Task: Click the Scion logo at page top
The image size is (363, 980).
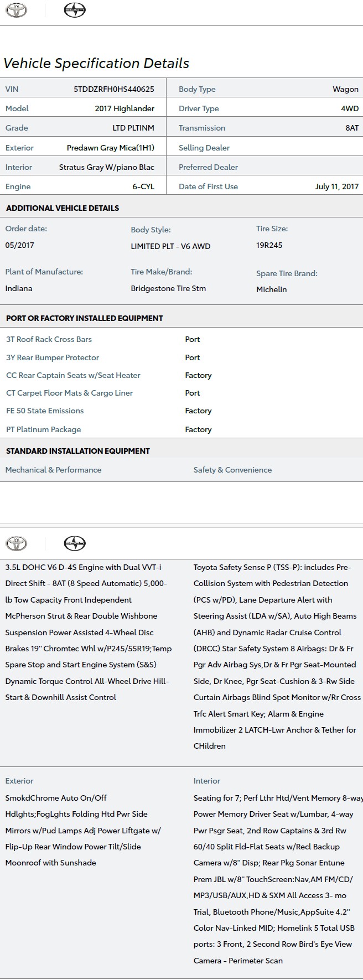Action: (75, 11)
